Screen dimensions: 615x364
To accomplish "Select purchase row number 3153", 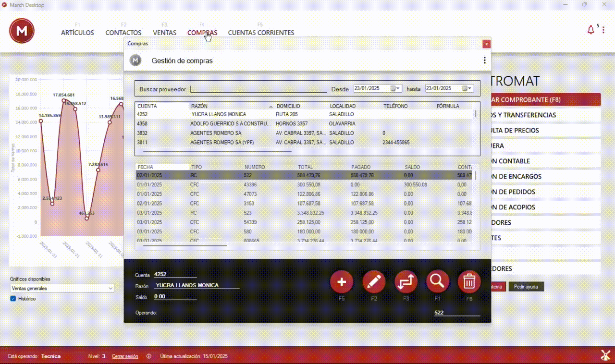I will click(304, 203).
